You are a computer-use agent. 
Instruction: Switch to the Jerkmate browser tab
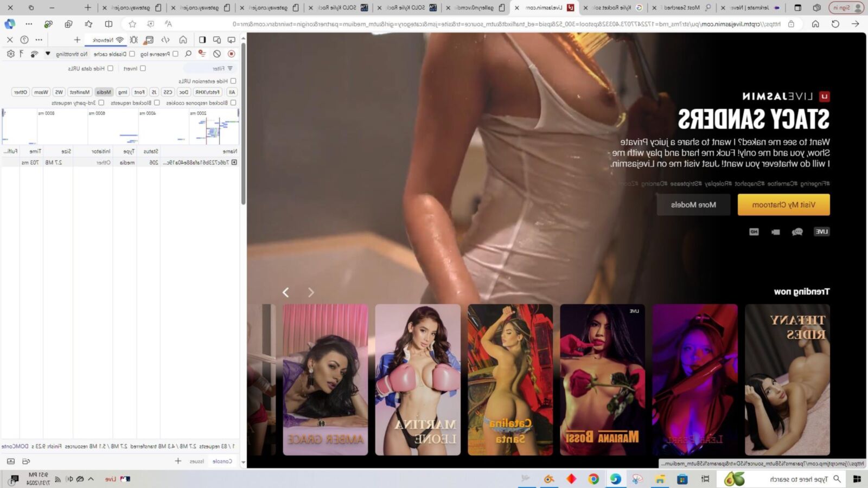click(750, 8)
